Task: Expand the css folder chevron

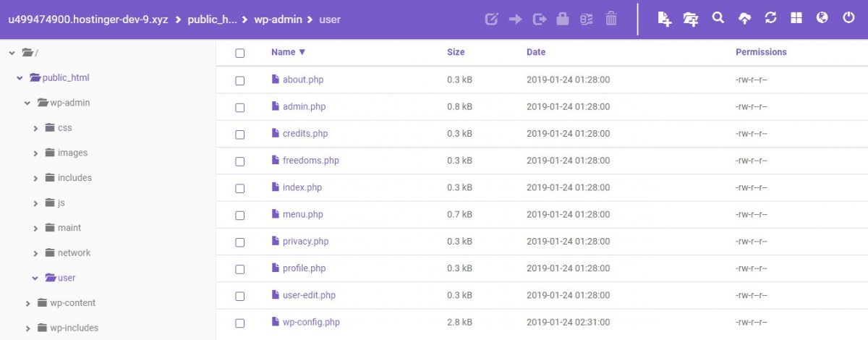Action: point(35,128)
